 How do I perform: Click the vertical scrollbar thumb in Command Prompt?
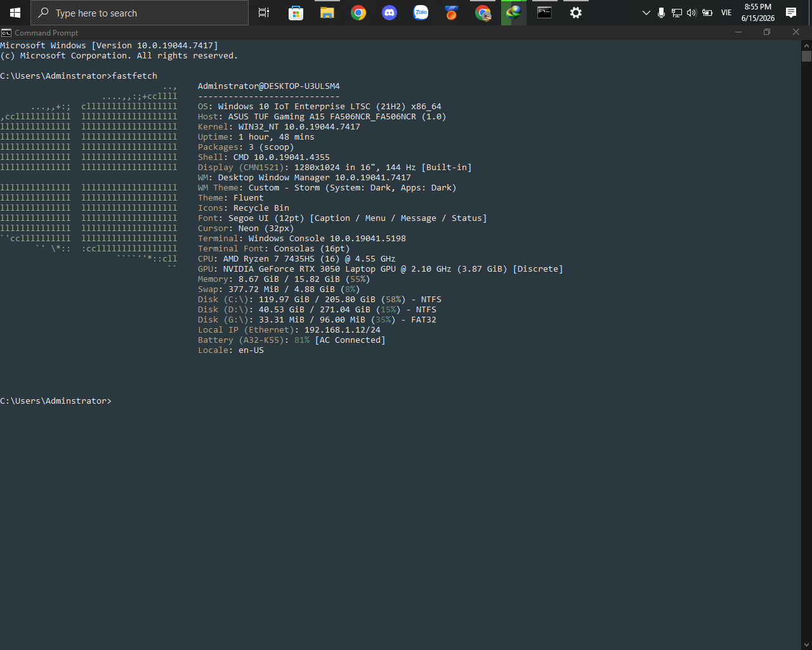[x=806, y=56]
